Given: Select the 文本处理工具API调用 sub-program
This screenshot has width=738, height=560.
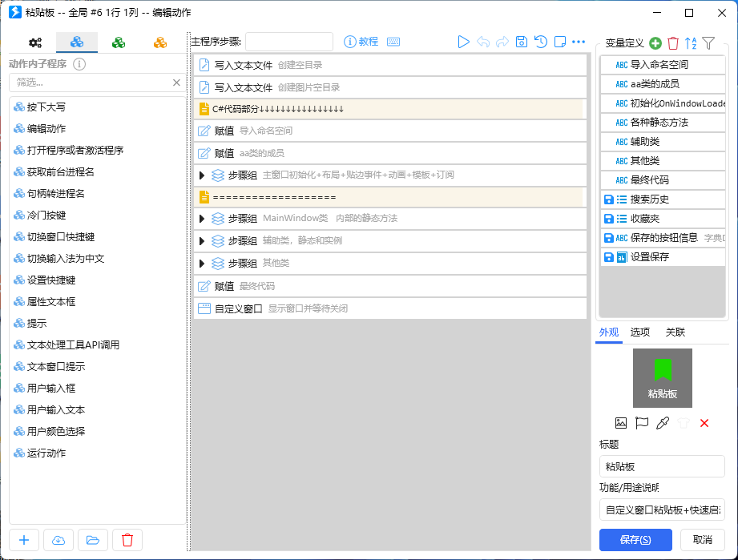Looking at the screenshot, I should pos(97,345).
